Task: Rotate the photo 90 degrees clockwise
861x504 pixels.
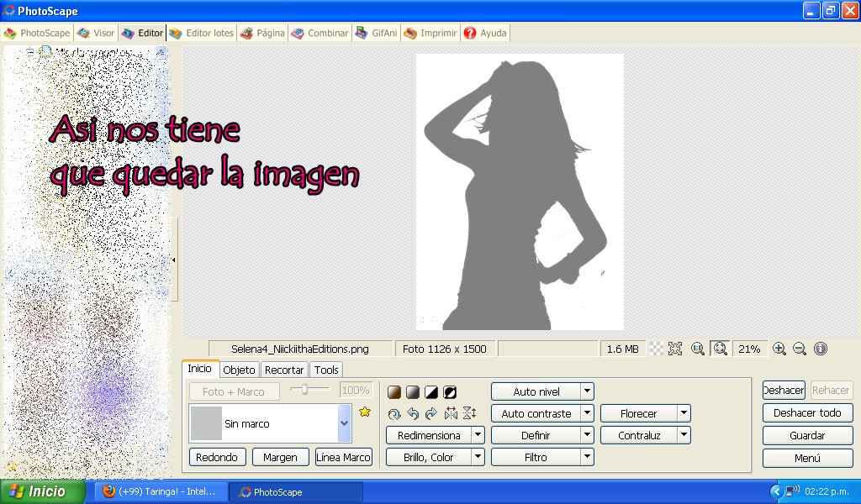Action: (431, 414)
